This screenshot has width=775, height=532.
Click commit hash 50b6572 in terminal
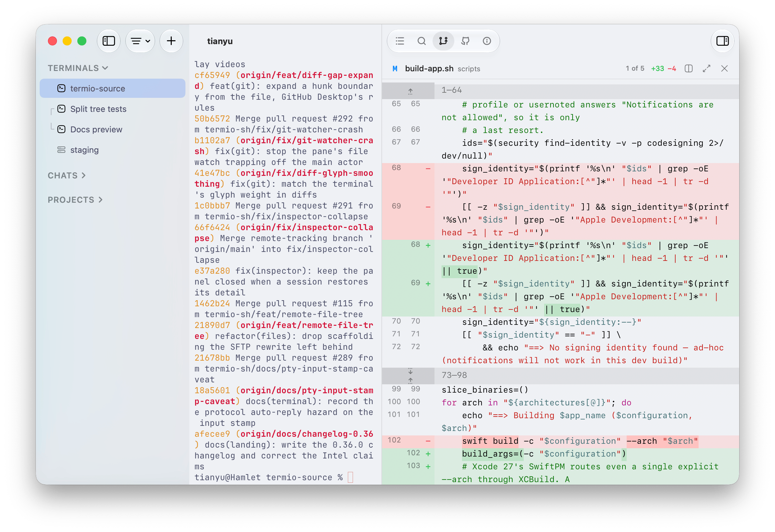tap(212, 118)
